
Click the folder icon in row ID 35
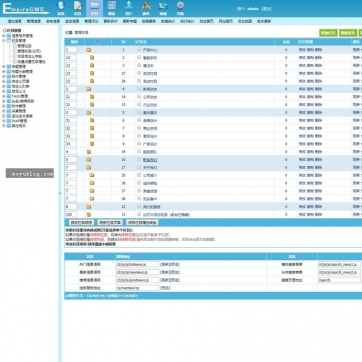click(92, 175)
